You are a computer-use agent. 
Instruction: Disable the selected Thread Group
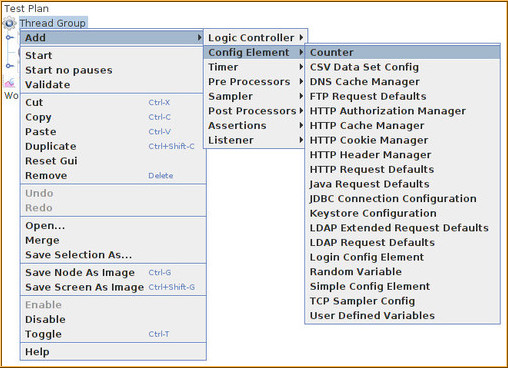[113, 319]
